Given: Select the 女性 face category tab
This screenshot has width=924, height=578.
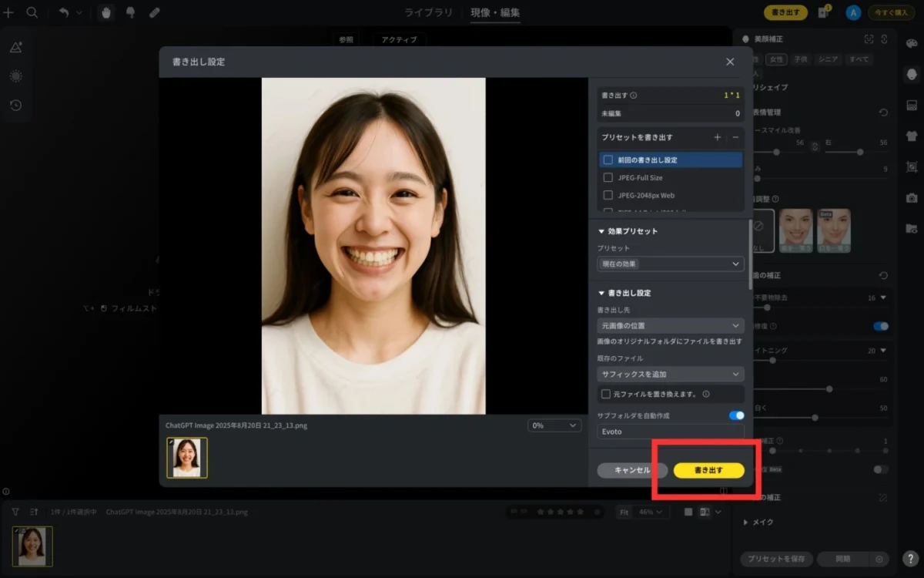Looking at the screenshot, I should coord(776,59).
